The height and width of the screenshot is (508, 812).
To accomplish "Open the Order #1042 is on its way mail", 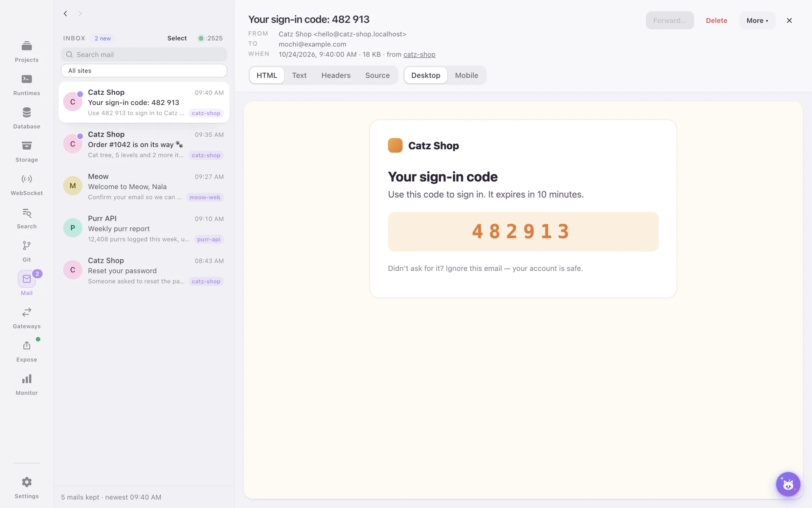I will pos(144,144).
